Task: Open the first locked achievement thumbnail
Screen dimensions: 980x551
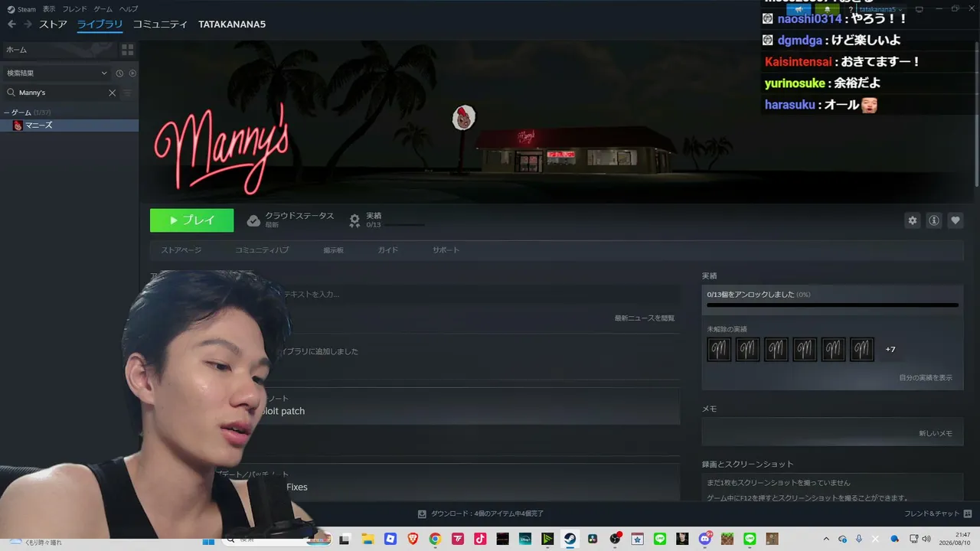Action: click(719, 350)
